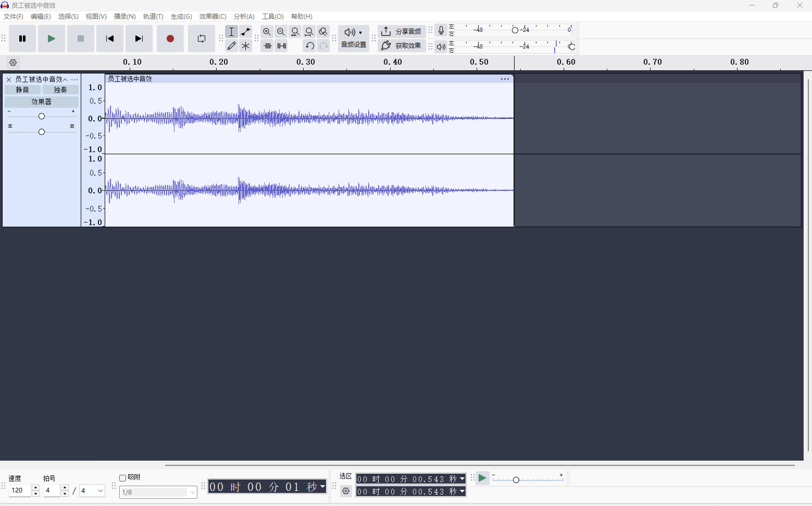Adjust the recording level slider knob
The height and width of the screenshot is (506, 812).
(515, 30)
